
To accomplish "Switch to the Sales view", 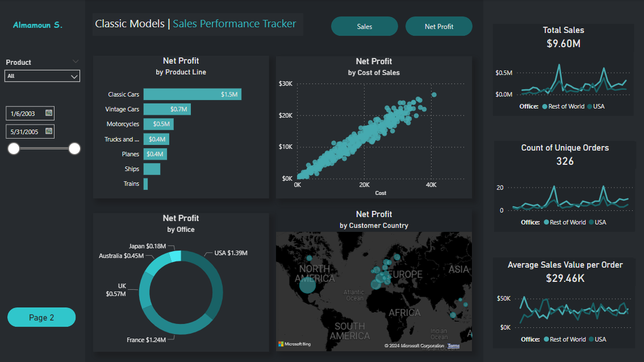I will pyautogui.click(x=365, y=27).
